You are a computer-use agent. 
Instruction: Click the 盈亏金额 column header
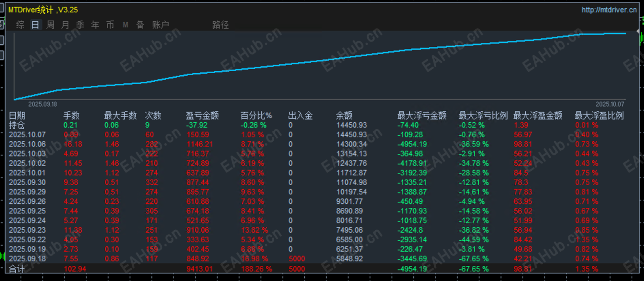202,116
